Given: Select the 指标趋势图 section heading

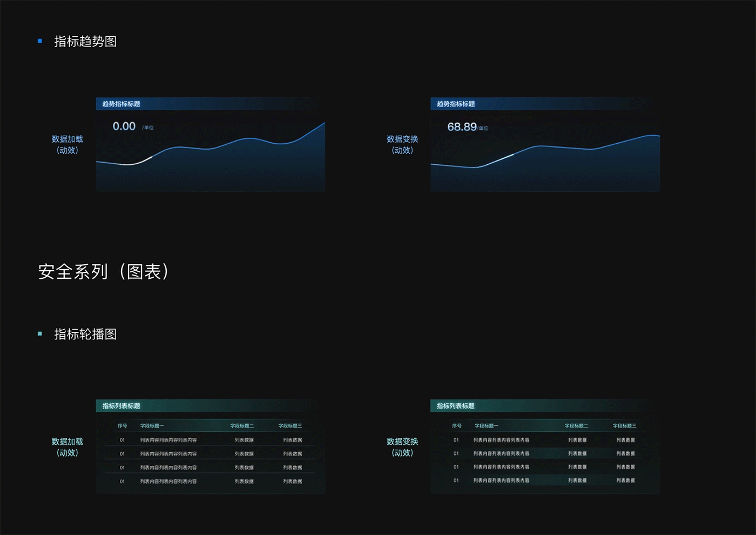Looking at the screenshot, I should point(86,41).
